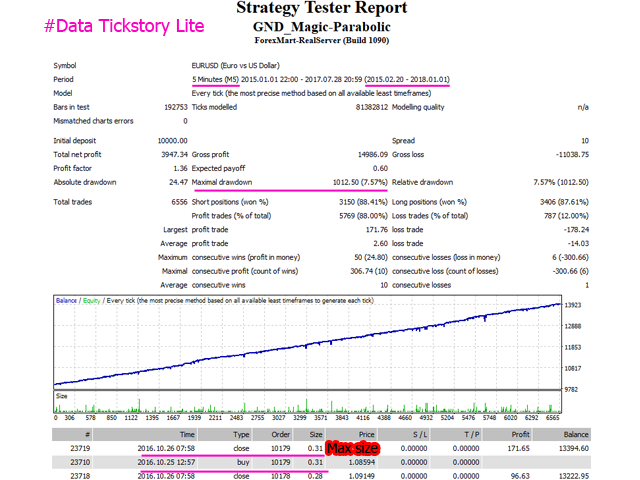Screen dimensions: 640x480
Task: Click the Total trades value 6556
Action: pos(179,202)
